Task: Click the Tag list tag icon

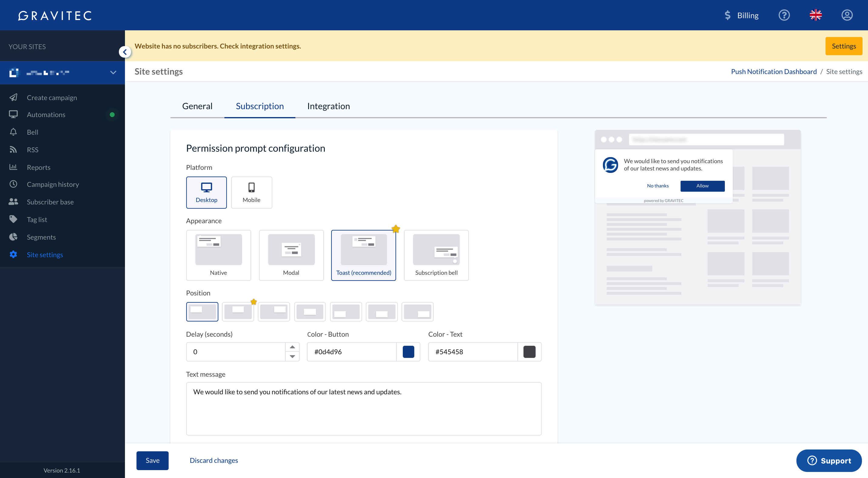Action: 13,219
